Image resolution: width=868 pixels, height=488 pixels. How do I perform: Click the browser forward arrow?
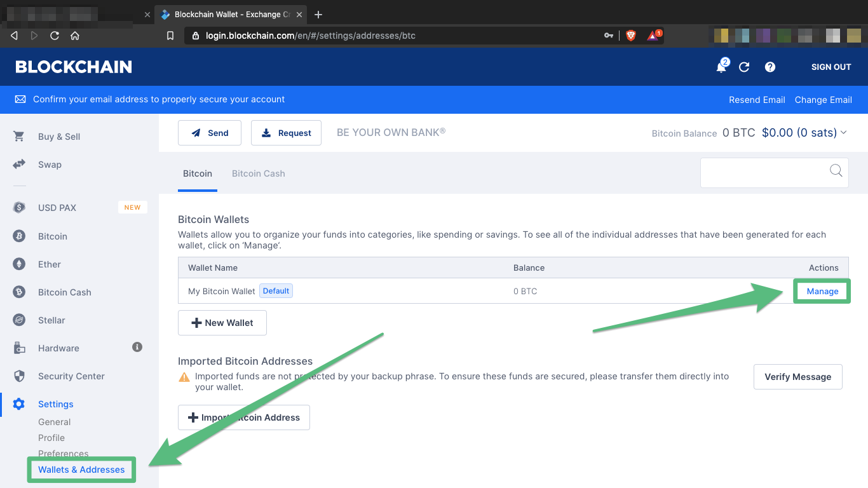[34, 36]
